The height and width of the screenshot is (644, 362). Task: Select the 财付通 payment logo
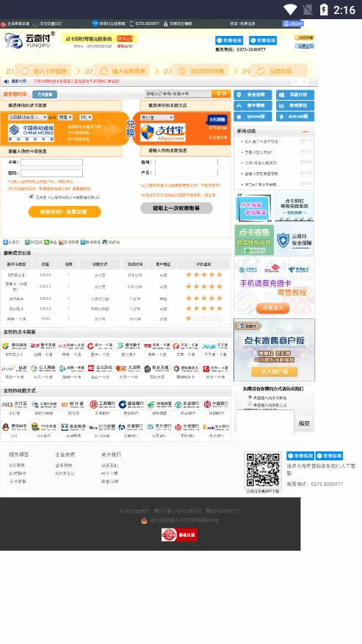(x=73, y=404)
